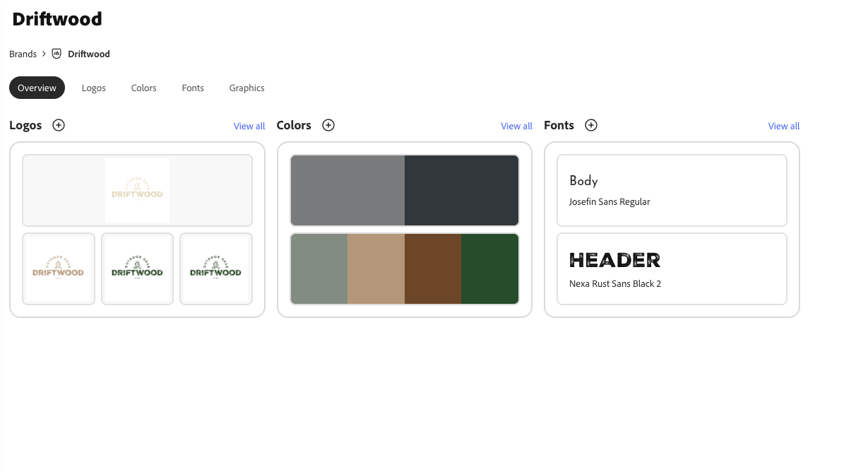Switch to the Logos tab
The height and width of the screenshot is (472, 868).
click(x=93, y=88)
